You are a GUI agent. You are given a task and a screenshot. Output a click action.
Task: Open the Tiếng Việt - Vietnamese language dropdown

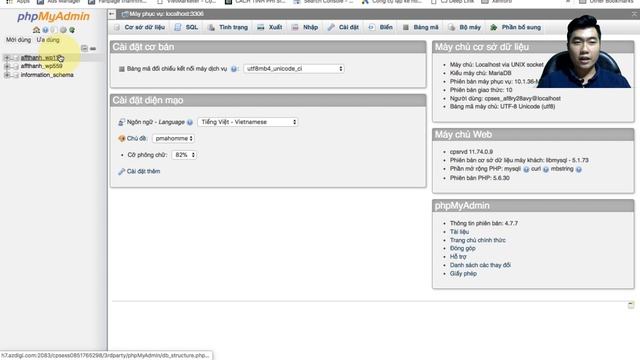pos(248,122)
